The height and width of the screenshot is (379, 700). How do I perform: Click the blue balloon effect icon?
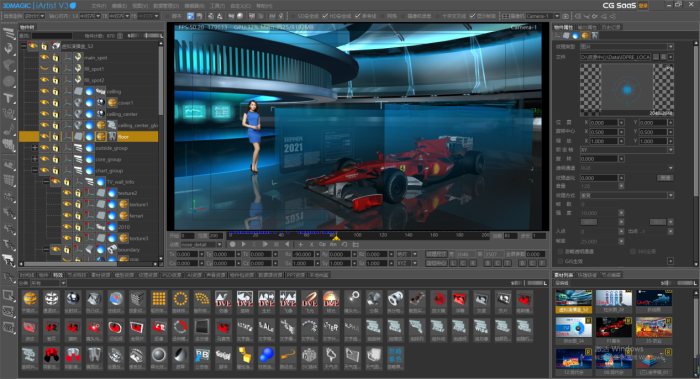click(x=266, y=355)
